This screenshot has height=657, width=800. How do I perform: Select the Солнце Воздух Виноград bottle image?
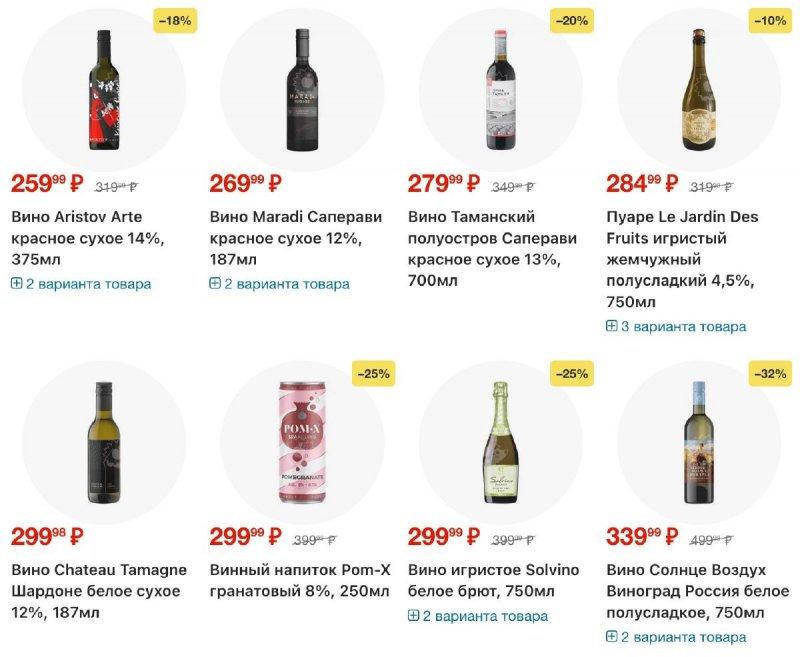698,442
